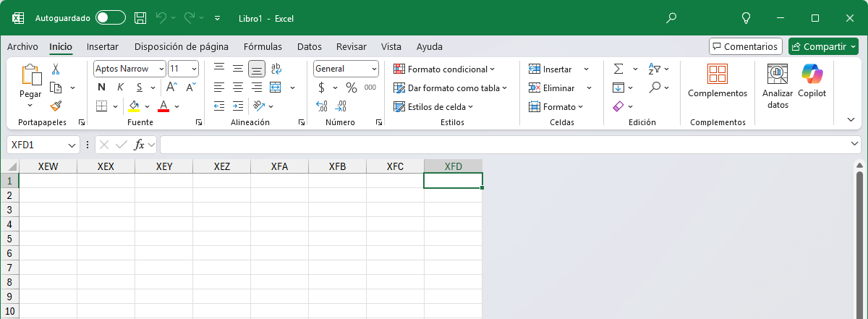The image size is (868, 319).
Task: Click the text orientation icon
Action: (258, 106)
